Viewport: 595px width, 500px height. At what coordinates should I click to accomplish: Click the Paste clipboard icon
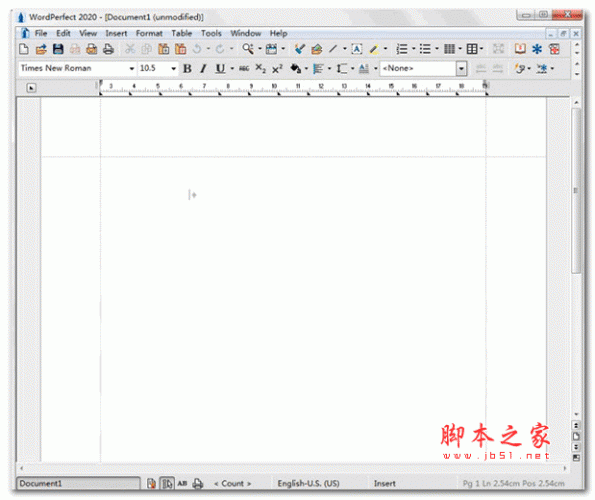coord(164,49)
